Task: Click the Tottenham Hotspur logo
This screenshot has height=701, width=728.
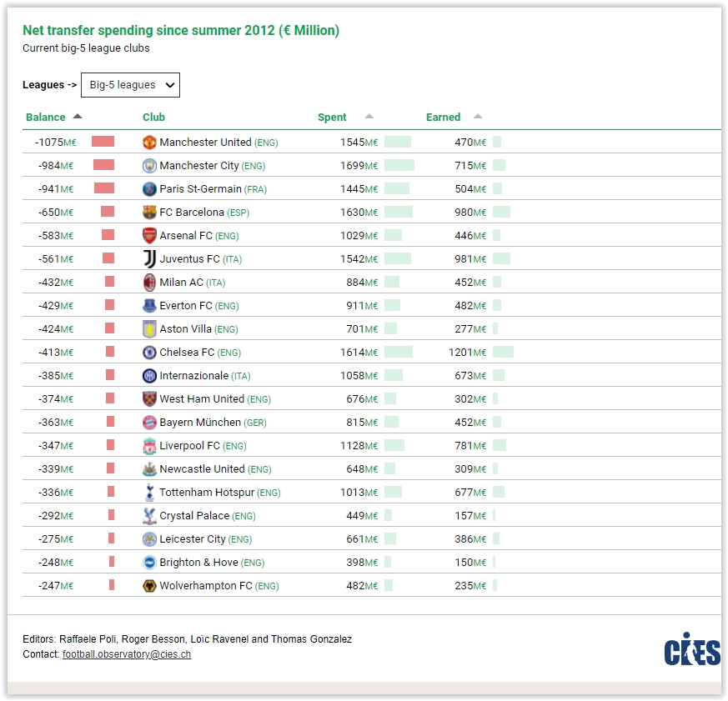Action: (149, 493)
